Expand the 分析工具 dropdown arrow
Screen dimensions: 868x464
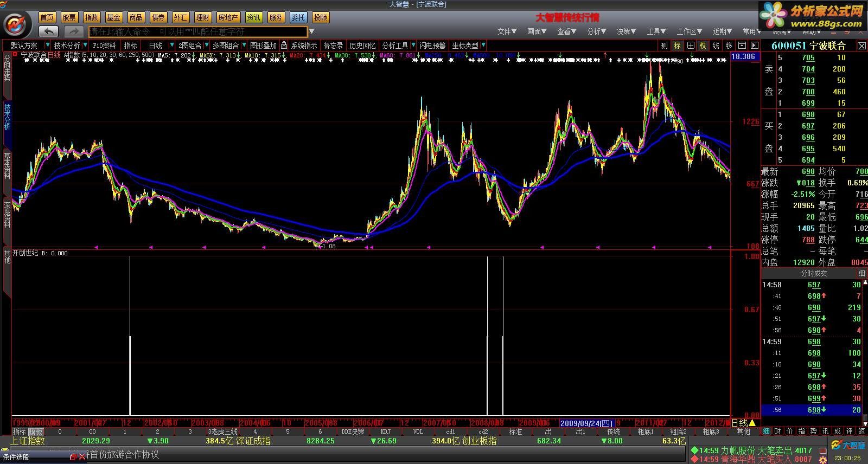point(413,45)
